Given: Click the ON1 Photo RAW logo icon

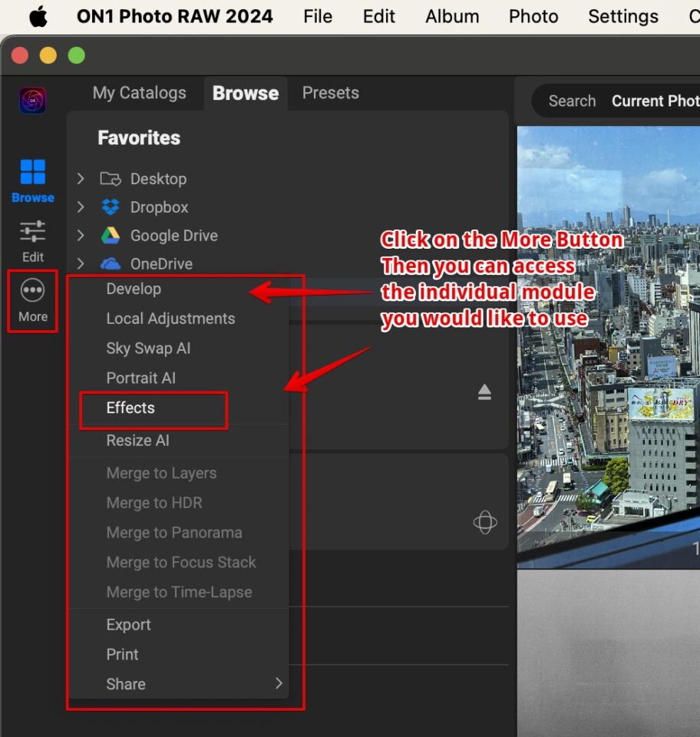Looking at the screenshot, I should 31,100.
